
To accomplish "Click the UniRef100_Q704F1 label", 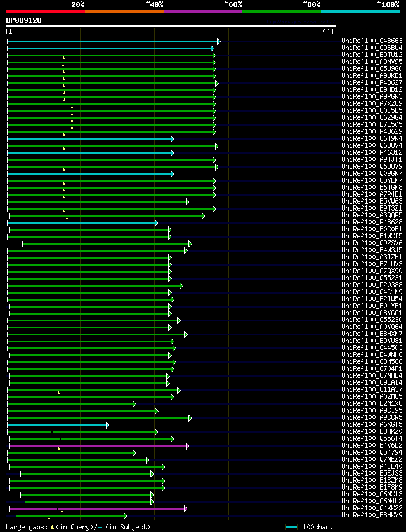I will pyautogui.click(x=372, y=368).
